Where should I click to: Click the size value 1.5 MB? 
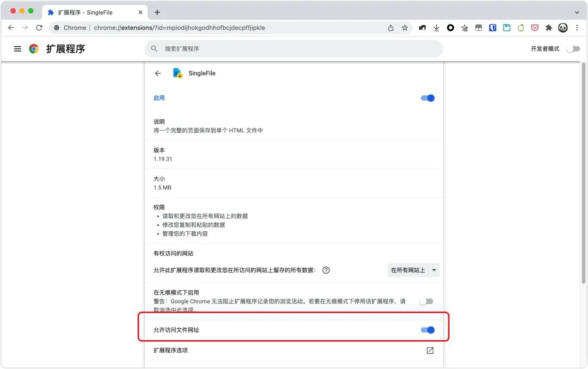point(162,188)
